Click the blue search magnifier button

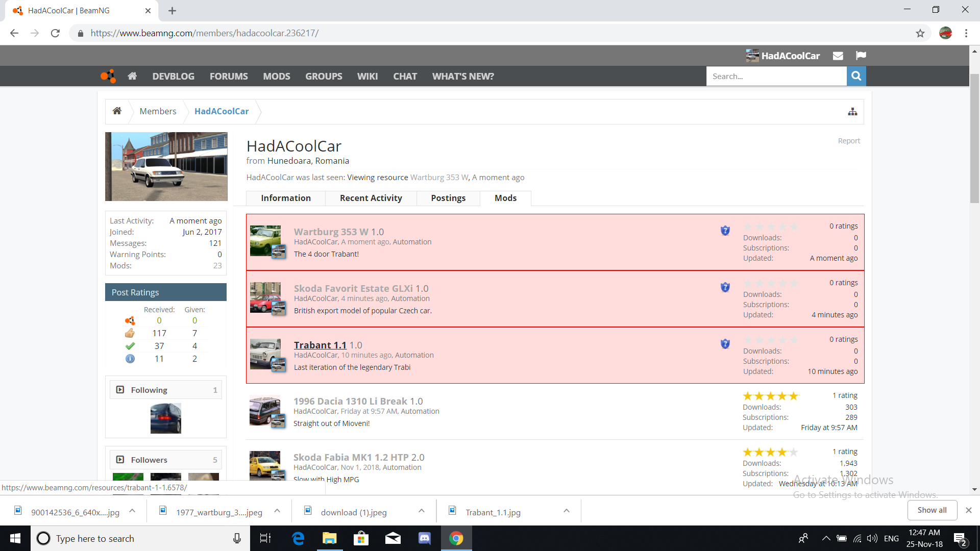point(856,76)
